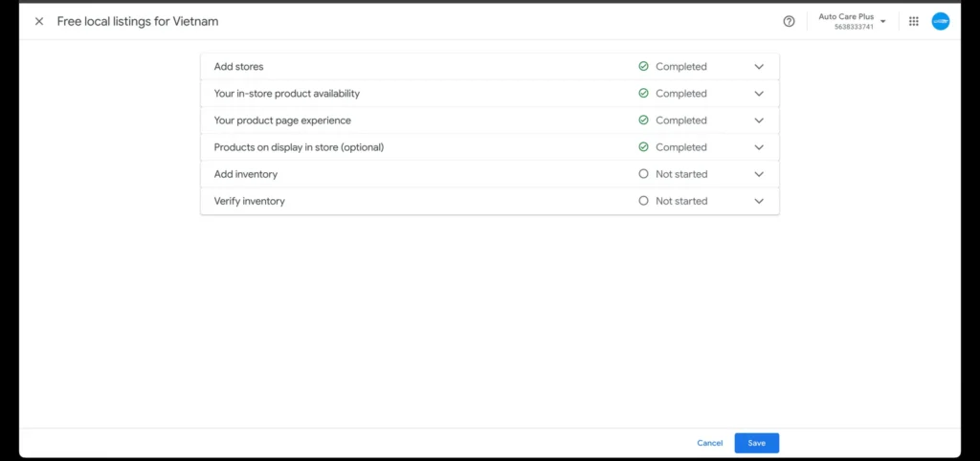This screenshot has width=980, height=461.
Task: Expand Products on display in store chevron
Action: (759, 147)
